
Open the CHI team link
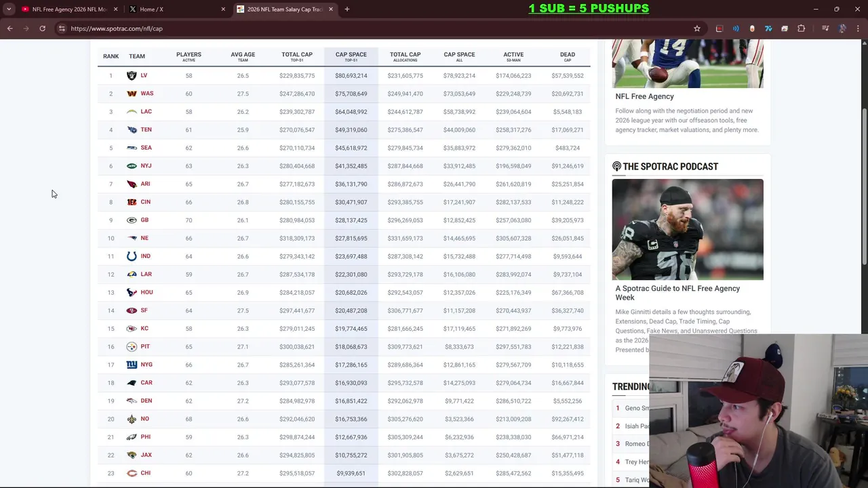[x=146, y=473]
